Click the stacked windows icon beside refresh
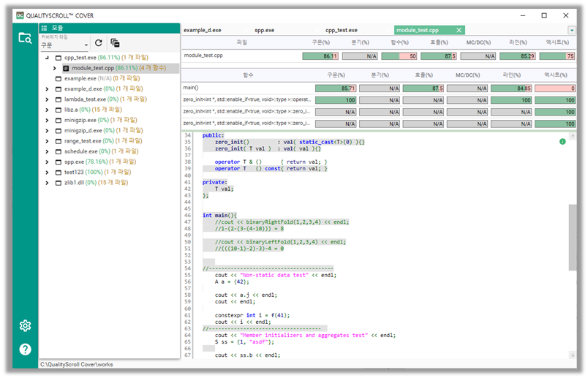The height and width of the screenshot is (378, 588). click(x=115, y=43)
